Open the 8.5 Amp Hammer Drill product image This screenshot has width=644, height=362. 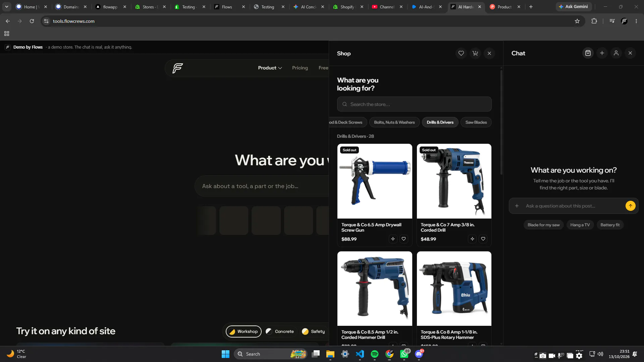click(x=375, y=289)
